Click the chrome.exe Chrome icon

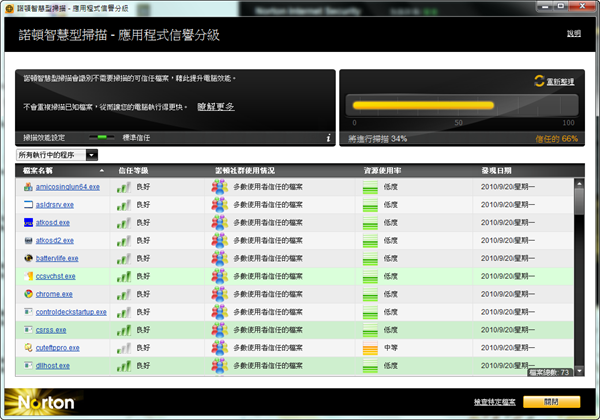tap(28, 294)
